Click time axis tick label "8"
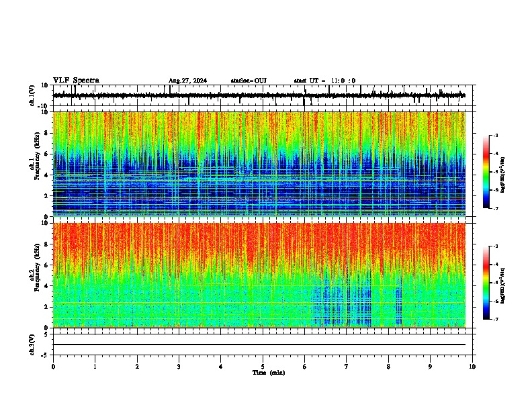The width and height of the screenshot is (532, 411). [x=388, y=367]
